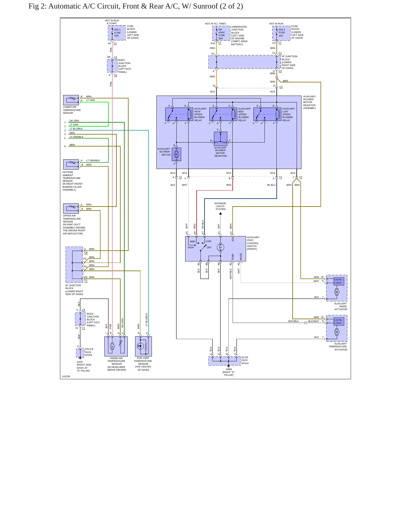Click the body junction block near the D8 connector
Screen dimensions: 411x532
click(x=112, y=66)
